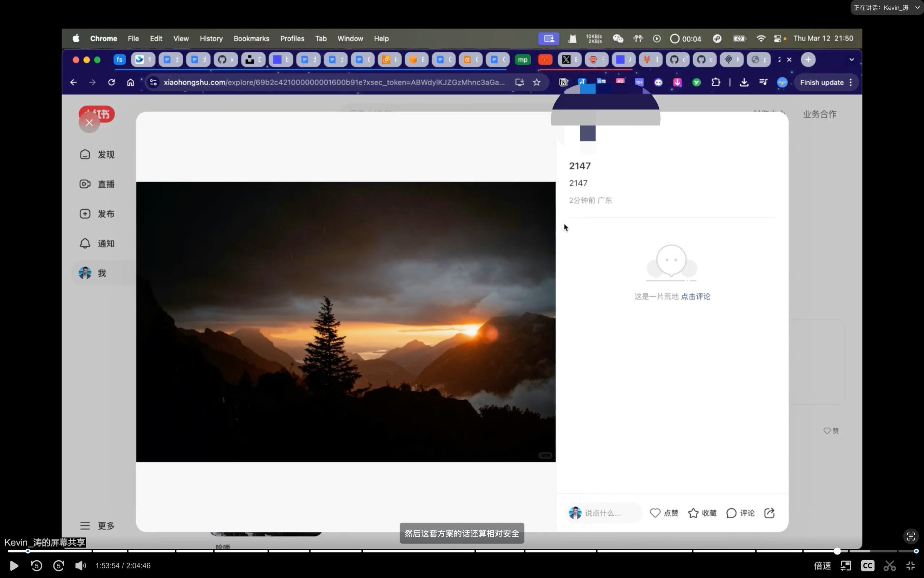The width and height of the screenshot is (924, 578).
Task: Open the Bookmarks menu
Action: [x=251, y=39]
